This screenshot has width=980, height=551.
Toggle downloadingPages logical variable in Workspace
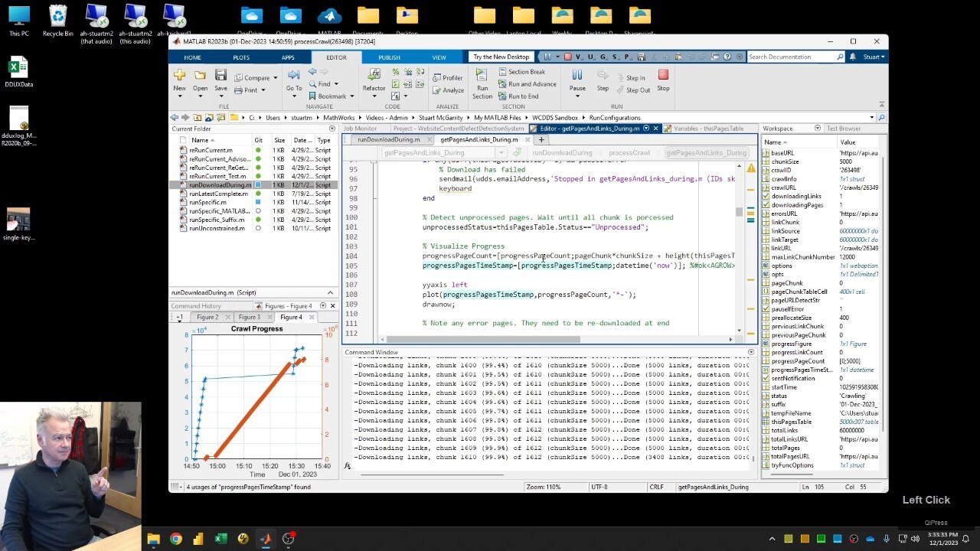766,205
